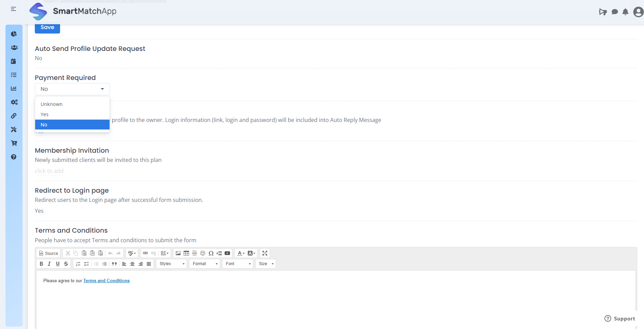
Task: Open the dashboard pie chart sidebar icon
Action: pyautogui.click(x=14, y=34)
